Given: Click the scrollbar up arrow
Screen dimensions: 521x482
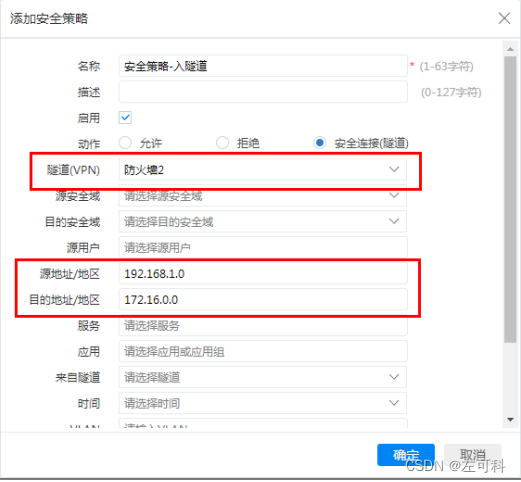Looking at the screenshot, I should pos(510,49).
